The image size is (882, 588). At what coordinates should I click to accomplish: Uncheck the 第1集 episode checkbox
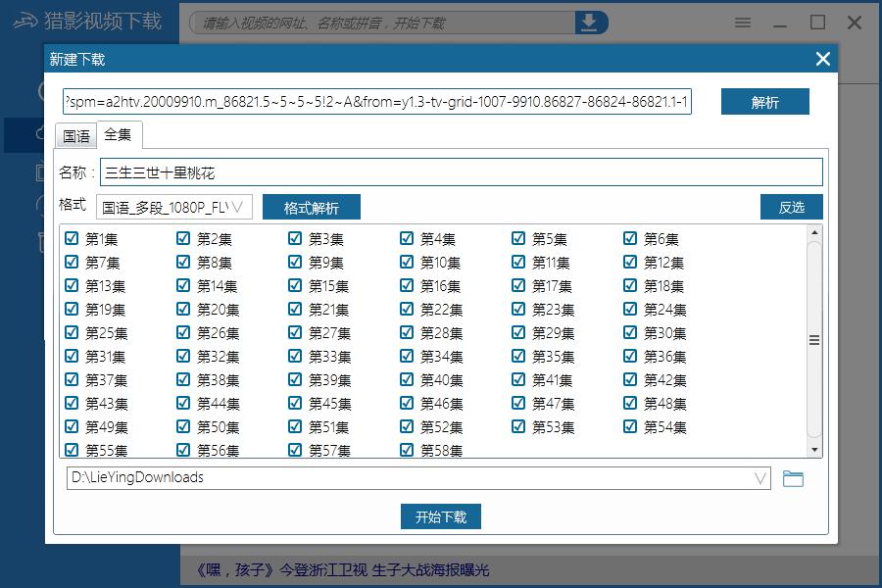click(71, 237)
